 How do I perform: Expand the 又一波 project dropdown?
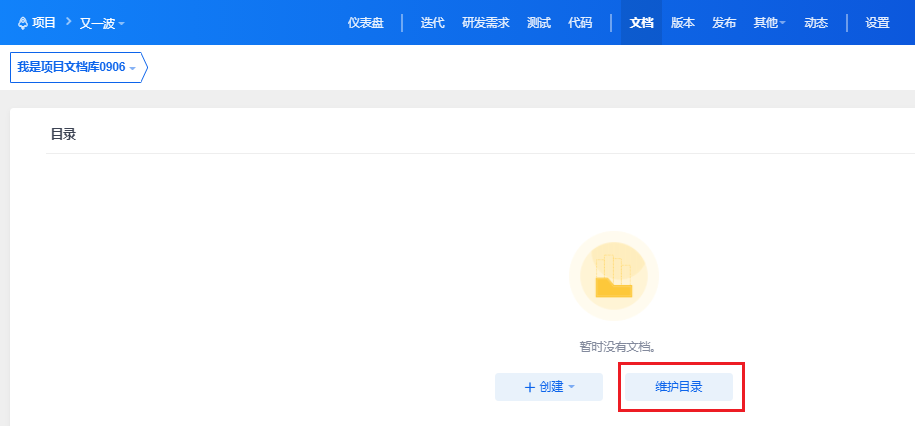pos(103,23)
